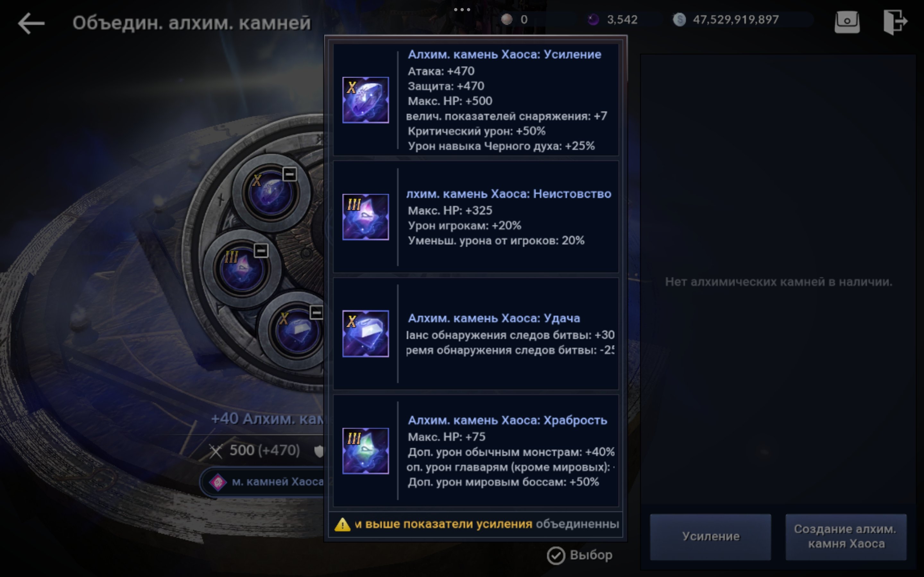924x577 pixels.
Task: Open the three-dot menu at top
Action: coord(462,10)
